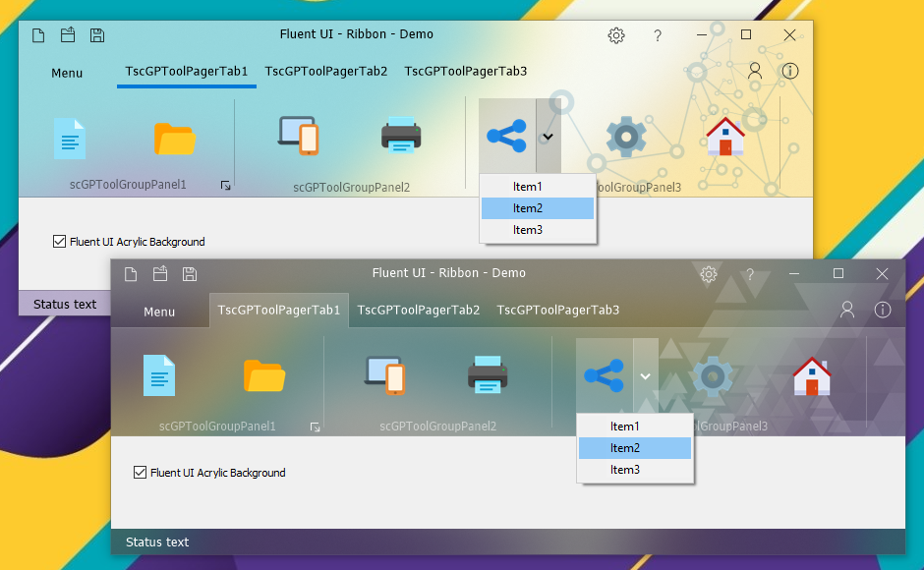Maximize the dark Fluent UI window
Screen dimensions: 924x570
(x=838, y=274)
